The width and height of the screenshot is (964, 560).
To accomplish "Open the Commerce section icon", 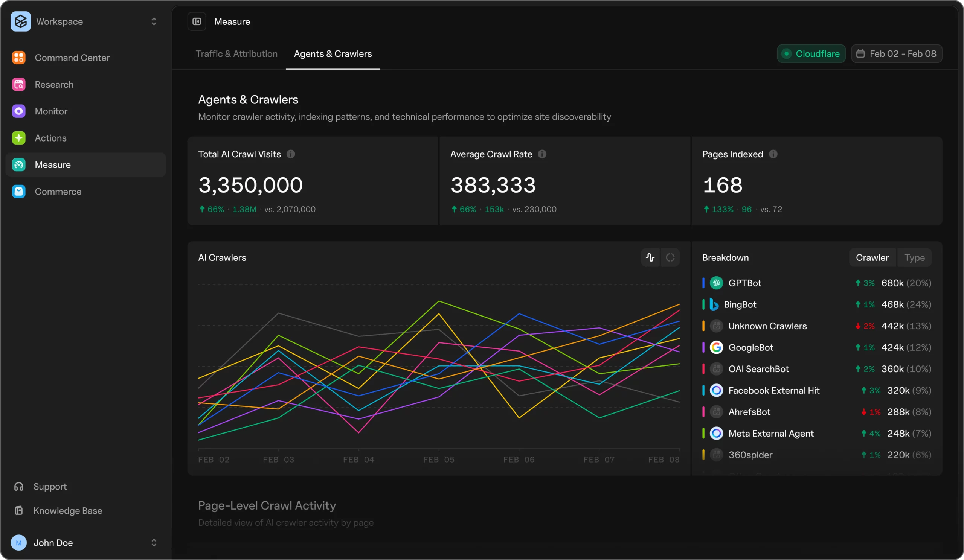I will [x=19, y=192].
